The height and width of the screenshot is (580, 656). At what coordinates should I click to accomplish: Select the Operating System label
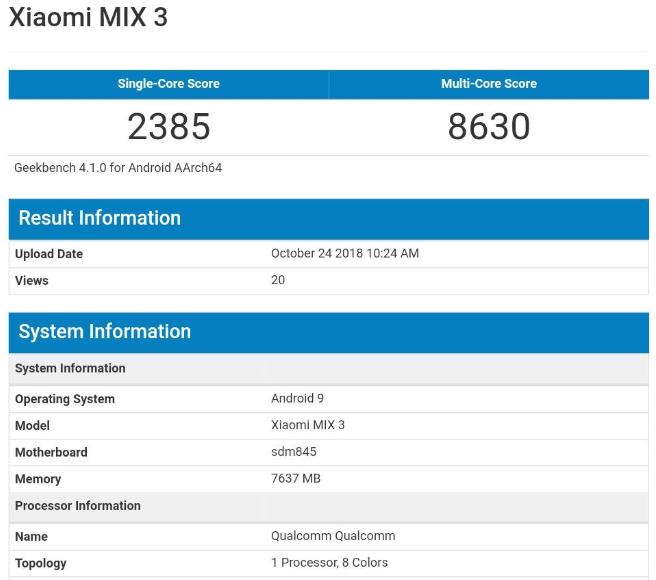click(x=65, y=399)
